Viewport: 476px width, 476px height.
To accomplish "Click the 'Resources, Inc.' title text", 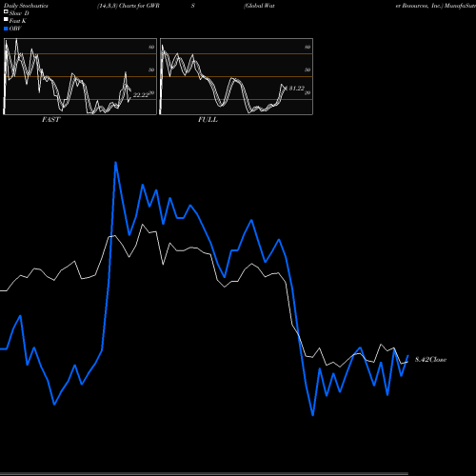I will 422,6.
